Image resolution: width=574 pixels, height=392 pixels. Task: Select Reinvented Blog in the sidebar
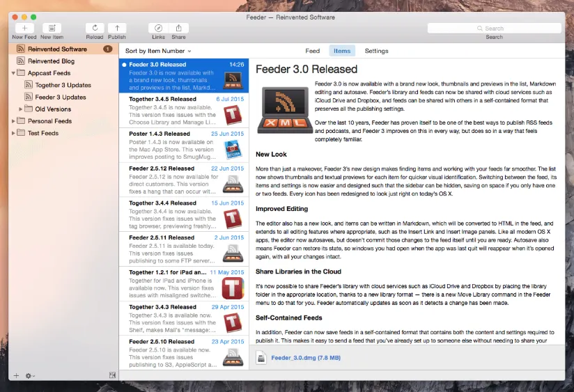63,61
